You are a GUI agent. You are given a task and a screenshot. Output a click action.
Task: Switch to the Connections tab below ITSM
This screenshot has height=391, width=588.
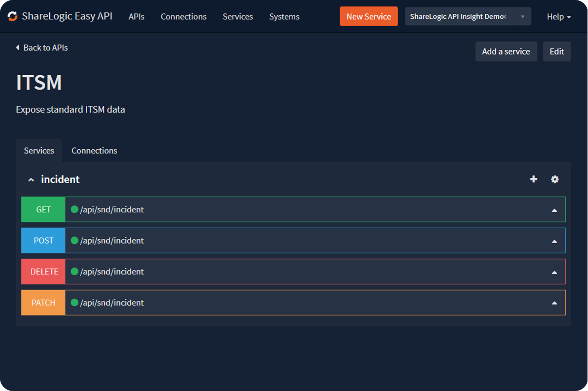(x=94, y=151)
